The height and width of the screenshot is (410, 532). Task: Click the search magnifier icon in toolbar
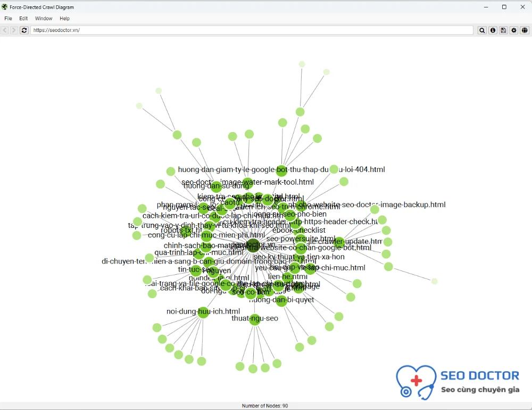482,30
